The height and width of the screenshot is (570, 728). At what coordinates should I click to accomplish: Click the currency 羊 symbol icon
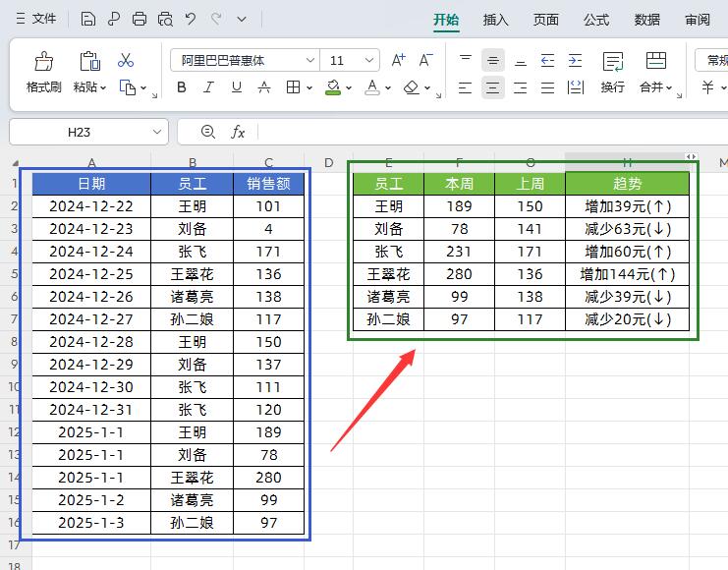[x=708, y=87]
